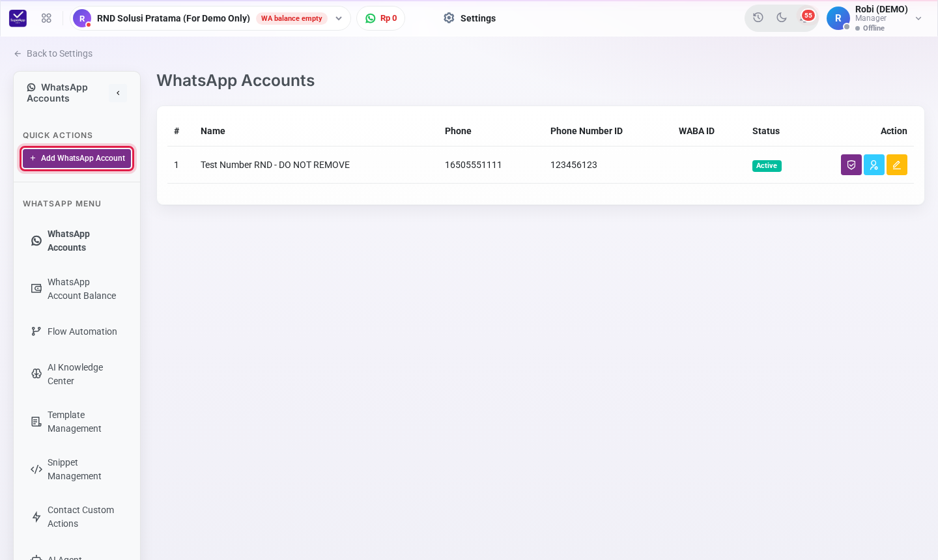Open Contact Custom Actions menu item
The image size is (938, 560).
point(77,516)
